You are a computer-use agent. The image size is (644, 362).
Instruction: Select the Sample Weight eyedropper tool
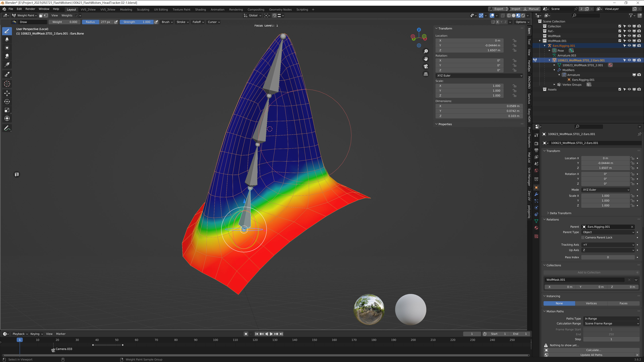[x=7, y=74]
